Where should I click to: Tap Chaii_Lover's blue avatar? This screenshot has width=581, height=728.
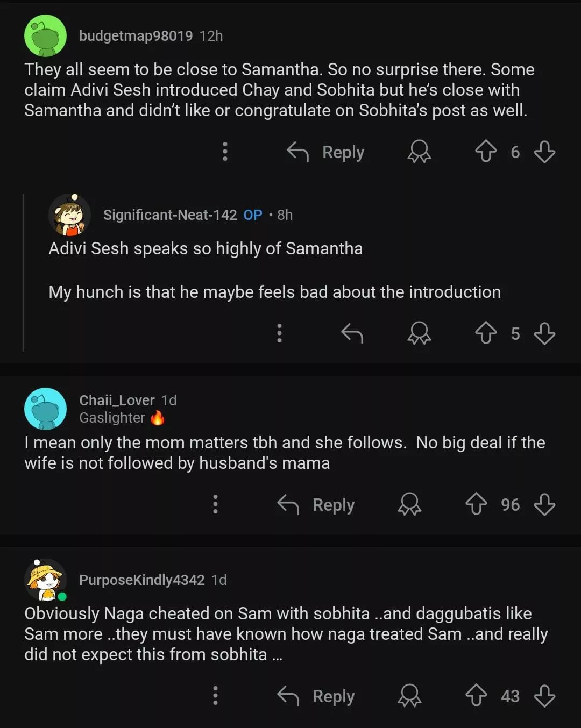pos(46,409)
